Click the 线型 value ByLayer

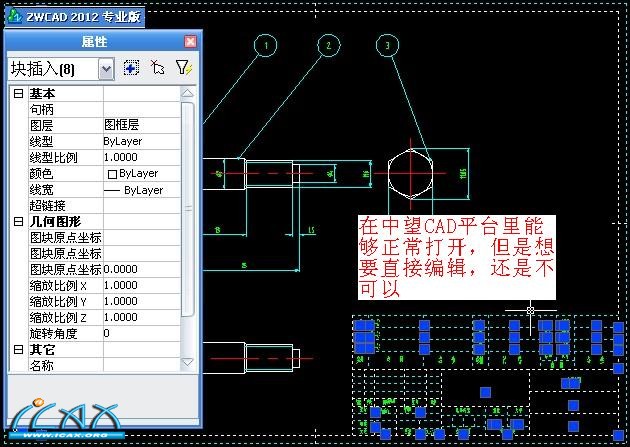(x=123, y=141)
